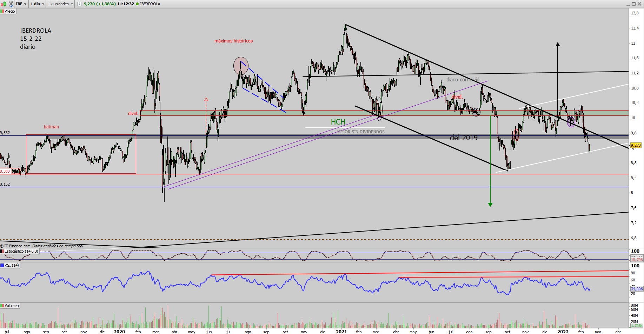This screenshot has height=334, width=644.
Task: Click the IT-Finance.com copyright link
Action: click(x=15, y=246)
